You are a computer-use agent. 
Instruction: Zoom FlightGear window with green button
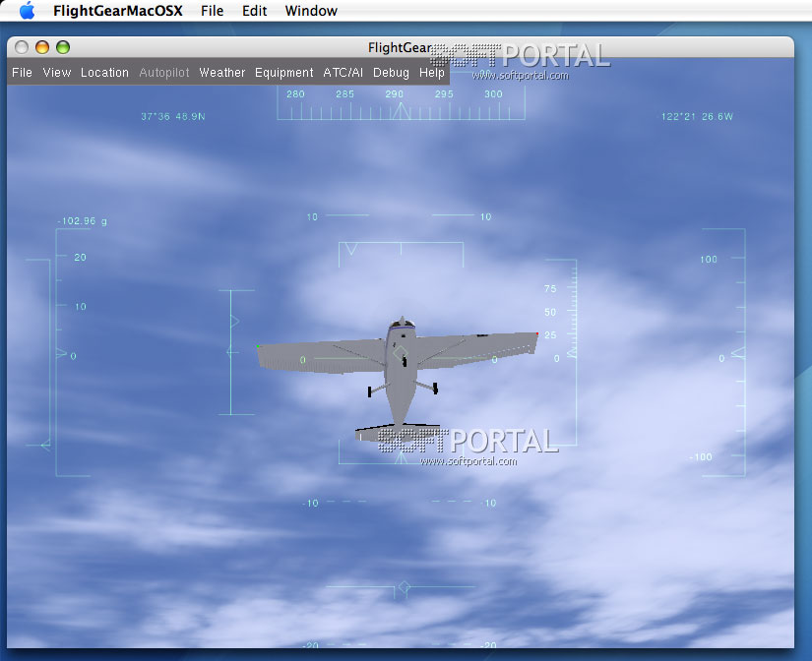pyautogui.click(x=63, y=47)
